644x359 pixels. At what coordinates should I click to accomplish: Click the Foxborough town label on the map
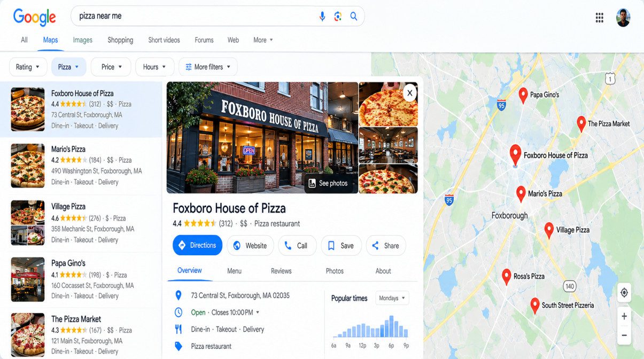509,215
